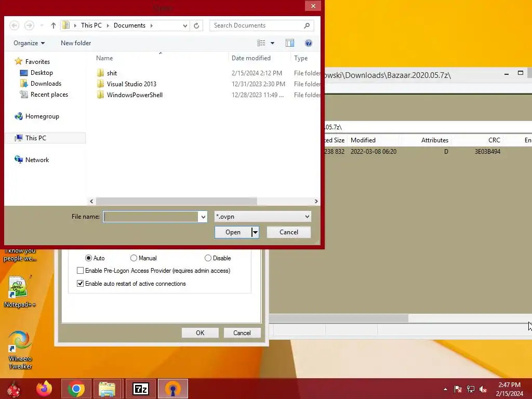Open the split arrow beside Open
Image resolution: width=532 pixels, height=399 pixels.
[255, 232]
